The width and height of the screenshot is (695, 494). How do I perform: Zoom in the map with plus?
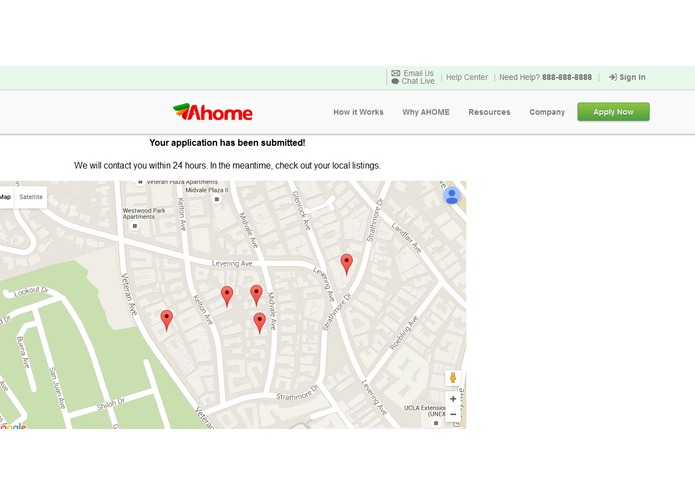pos(453,399)
